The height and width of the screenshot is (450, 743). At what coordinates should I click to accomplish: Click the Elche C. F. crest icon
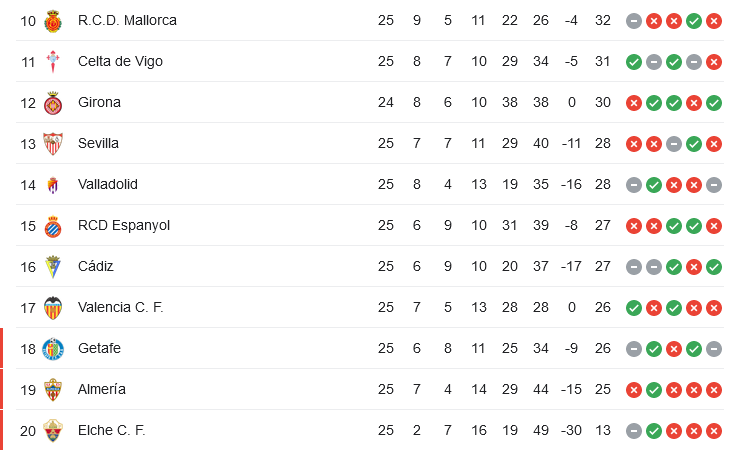point(53,431)
